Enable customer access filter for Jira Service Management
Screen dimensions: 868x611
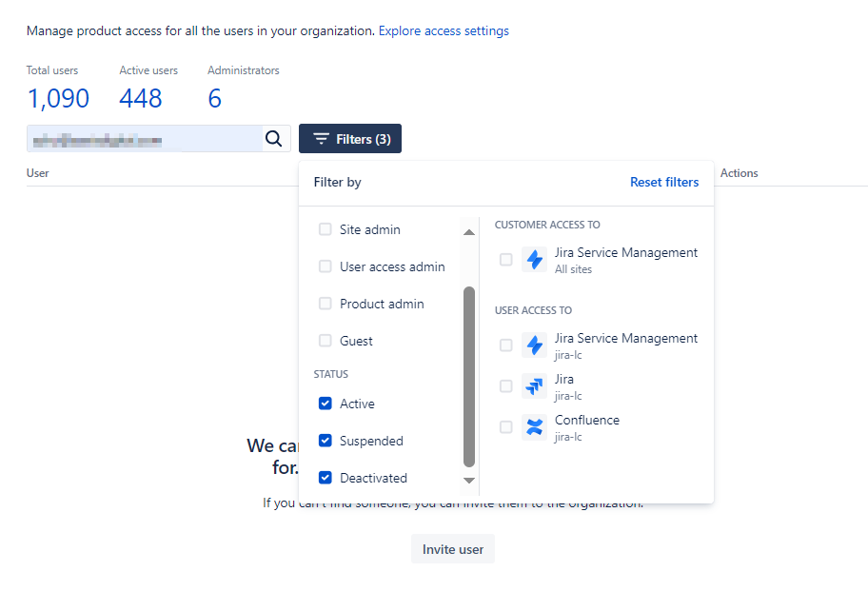point(505,259)
